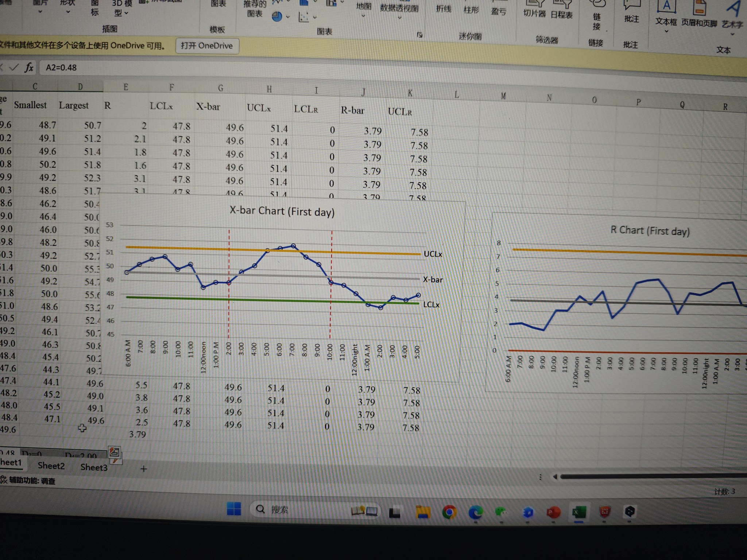
Task: Switch to the Sheet2 tab
Action: [51, 466]
